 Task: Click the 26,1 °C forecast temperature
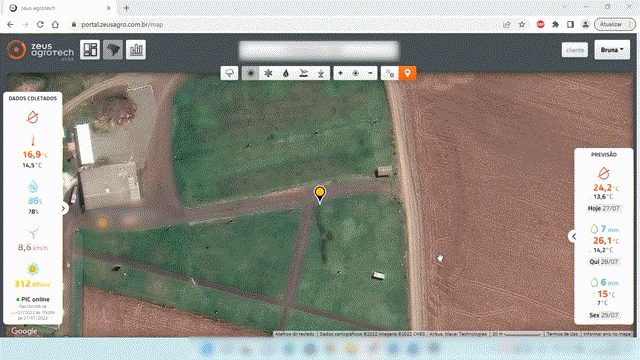605,241
